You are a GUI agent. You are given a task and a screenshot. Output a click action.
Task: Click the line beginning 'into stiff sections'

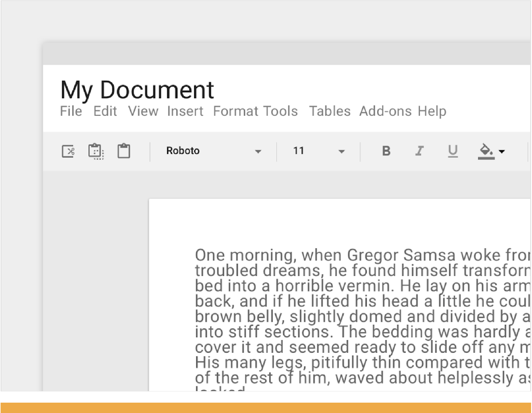tap(363, 332)
